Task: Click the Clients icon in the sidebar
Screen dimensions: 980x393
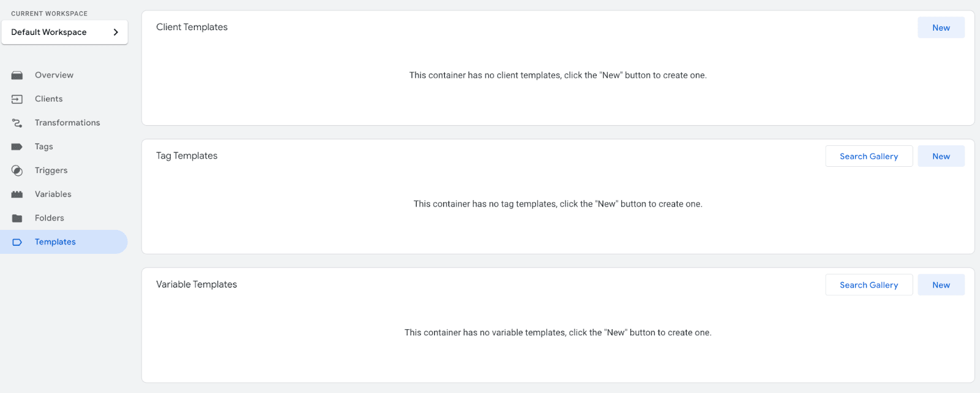Action: (17, 99)
